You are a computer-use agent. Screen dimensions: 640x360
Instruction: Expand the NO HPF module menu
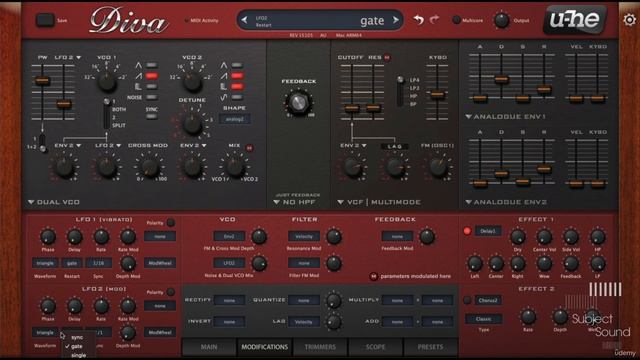point(294,202)
